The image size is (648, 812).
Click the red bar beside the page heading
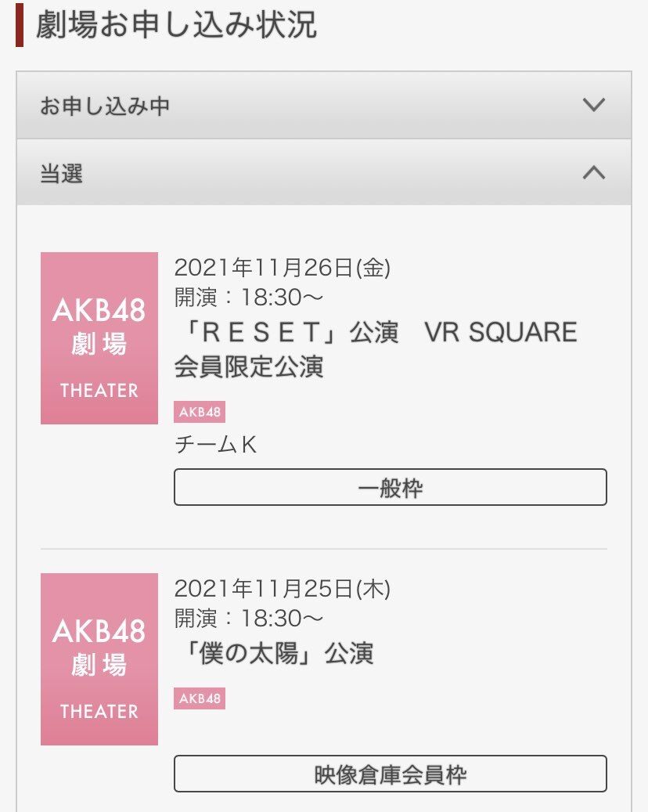[20, 25]
